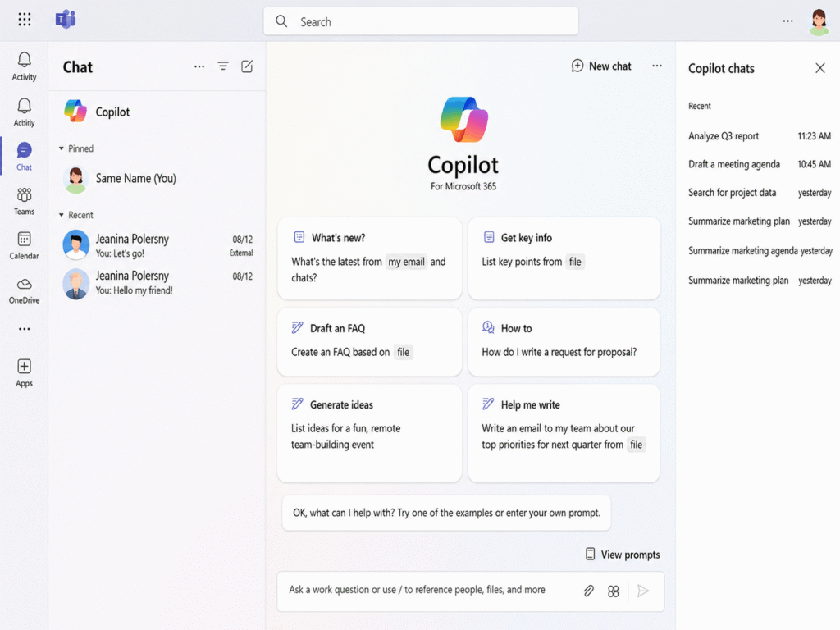Collapse the Recent chats section

point(76,215)
